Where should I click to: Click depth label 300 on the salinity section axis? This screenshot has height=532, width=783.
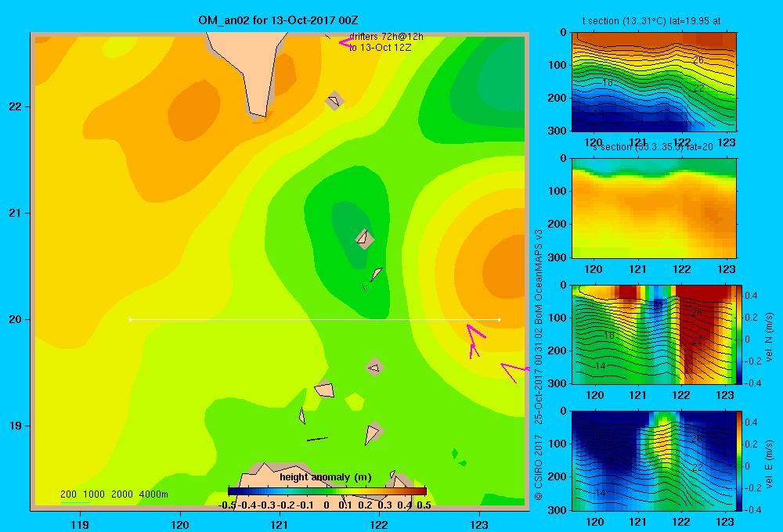coord(558,257)
